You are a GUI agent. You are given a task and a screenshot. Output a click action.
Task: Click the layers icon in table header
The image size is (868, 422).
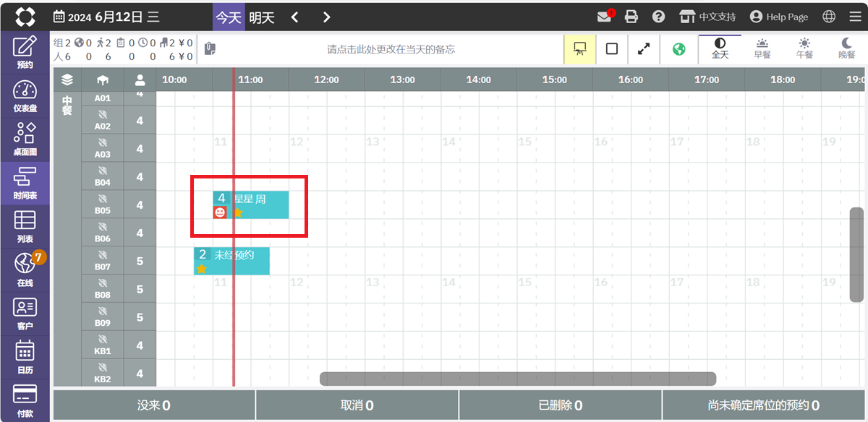coord(67,79)
